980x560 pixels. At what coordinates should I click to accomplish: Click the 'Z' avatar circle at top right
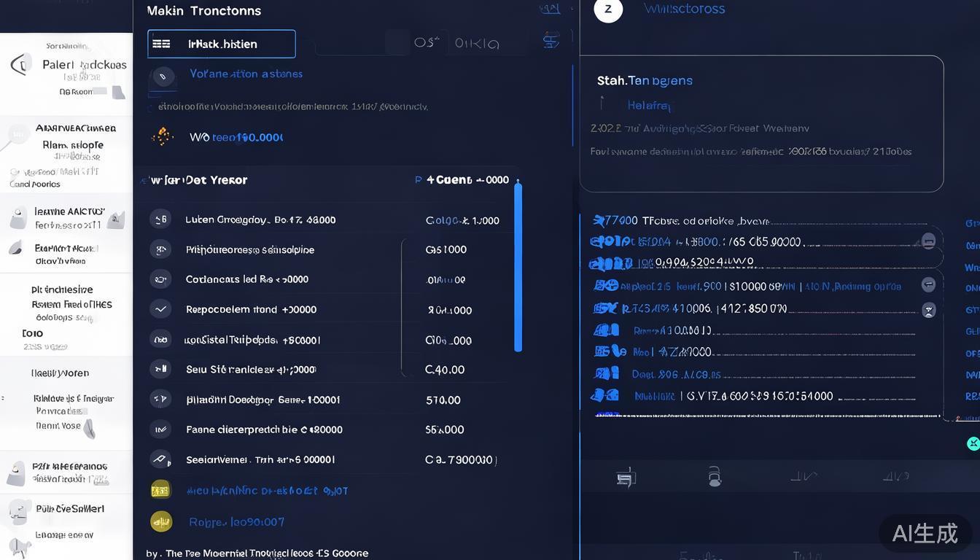point(608,9)
